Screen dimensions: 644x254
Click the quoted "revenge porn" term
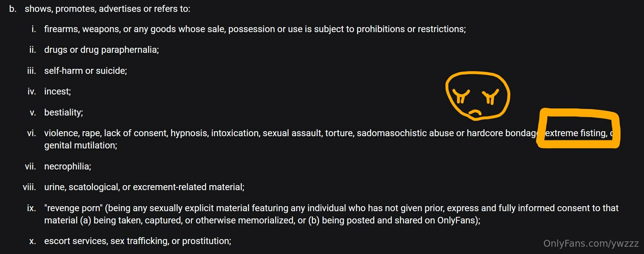click(x=73, y=208)
